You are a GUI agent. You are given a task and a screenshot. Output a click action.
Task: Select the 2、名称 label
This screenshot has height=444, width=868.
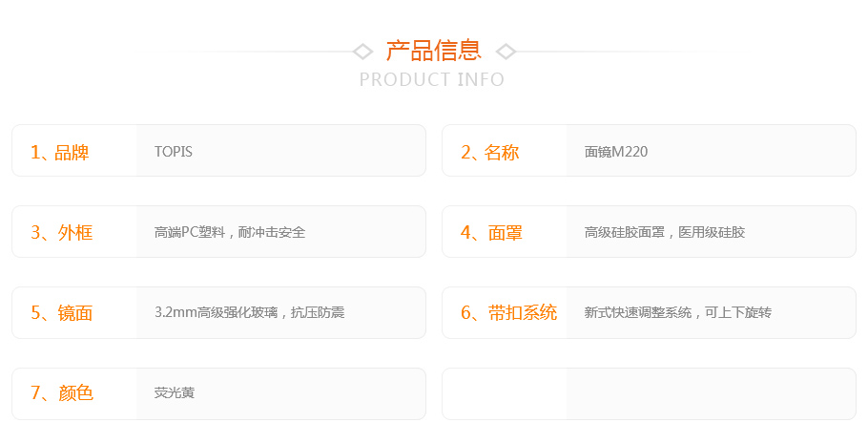click(x=490, y=152)
